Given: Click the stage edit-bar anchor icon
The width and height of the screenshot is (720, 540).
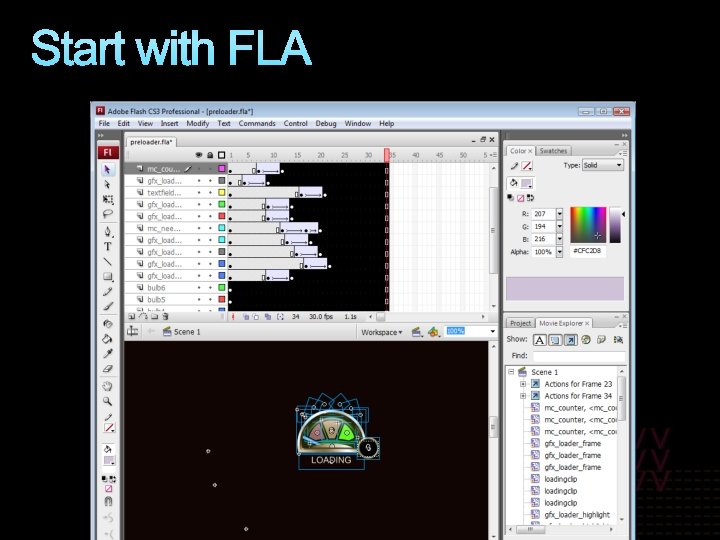Looking at the screenshot, I should coord(132,331).
